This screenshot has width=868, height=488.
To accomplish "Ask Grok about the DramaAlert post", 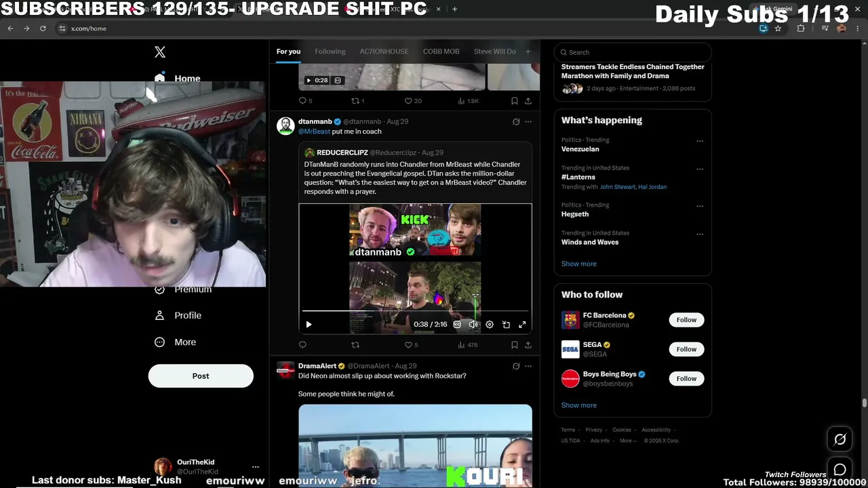I will click(x=516, y=367).
